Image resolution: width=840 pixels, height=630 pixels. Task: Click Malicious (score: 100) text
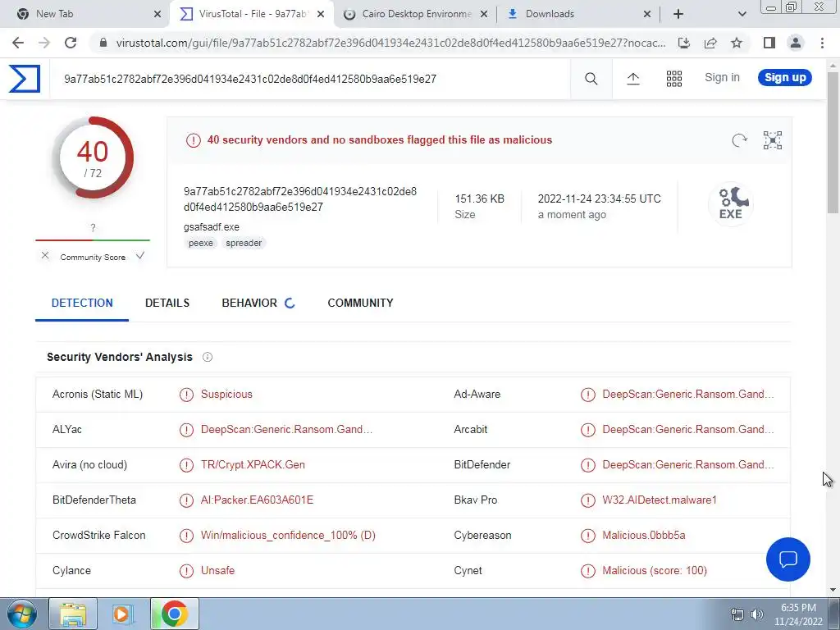(655, 571)
